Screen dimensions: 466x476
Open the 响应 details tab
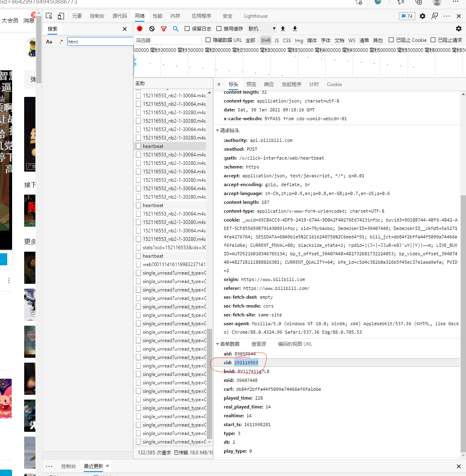click(x=269, y=84)
